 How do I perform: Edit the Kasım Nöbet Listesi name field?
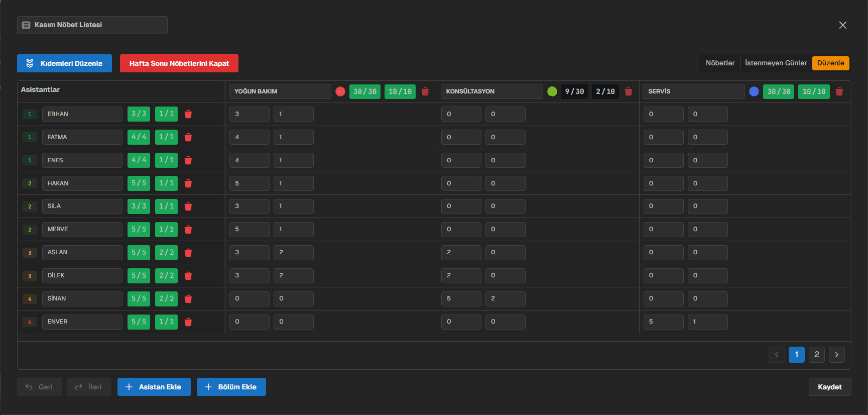(x=95, y=25)
